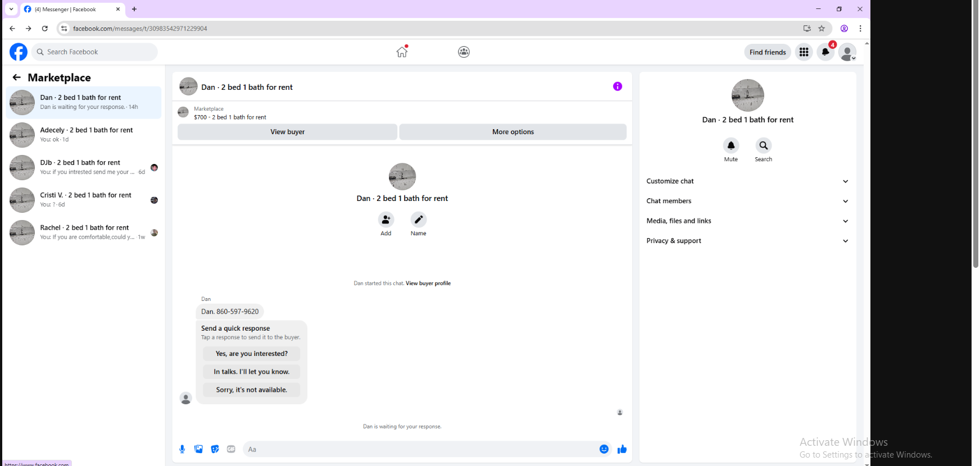980x466 pixels.
Task: Attach a photo or file
Action: point(198,449)
